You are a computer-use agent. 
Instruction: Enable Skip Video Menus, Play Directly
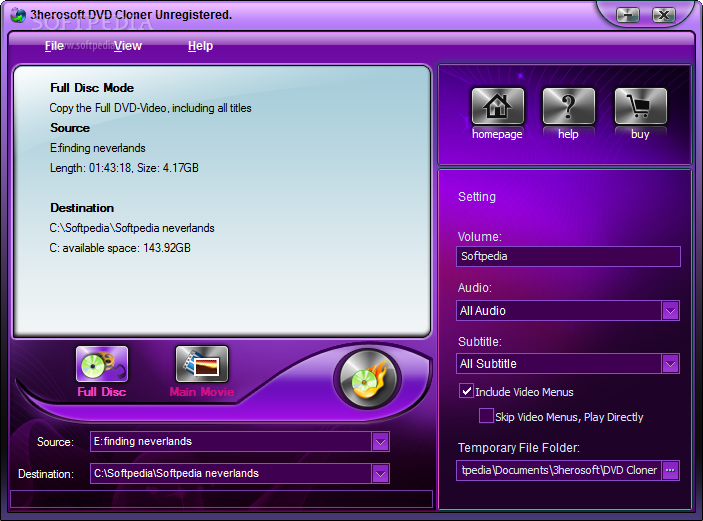pyautogui.click(x=486, y=416)
